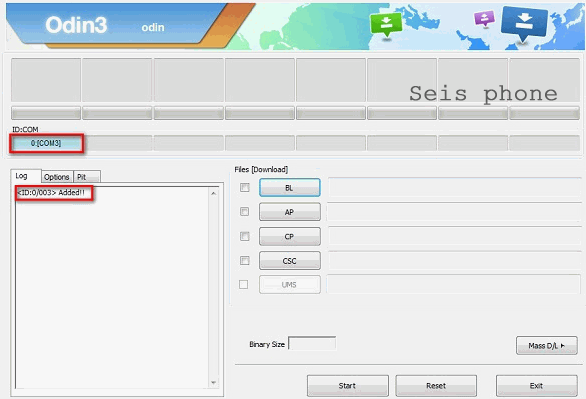Click the Binary Size field

click(312, 343)
